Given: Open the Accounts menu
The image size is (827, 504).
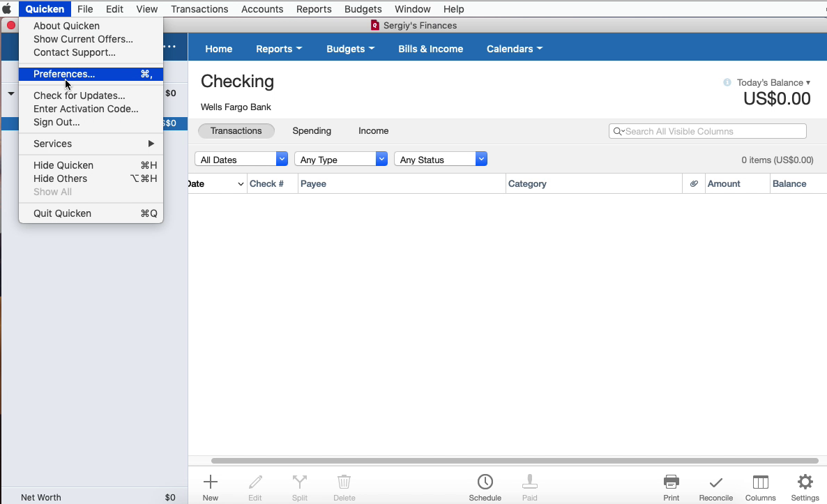Looking at the screenshot, I should [x=262, y=9].
